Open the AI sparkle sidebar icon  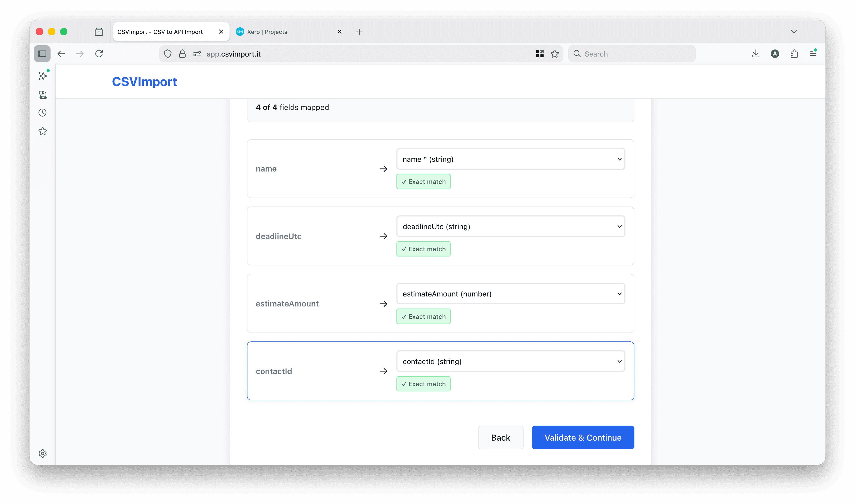tap(43, 76)
